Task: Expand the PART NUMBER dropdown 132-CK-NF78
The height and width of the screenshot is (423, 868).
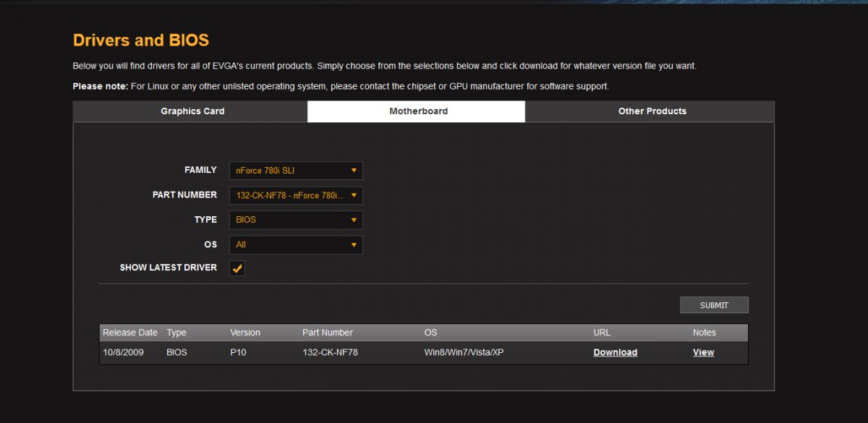Action: (x=296, y=195)
